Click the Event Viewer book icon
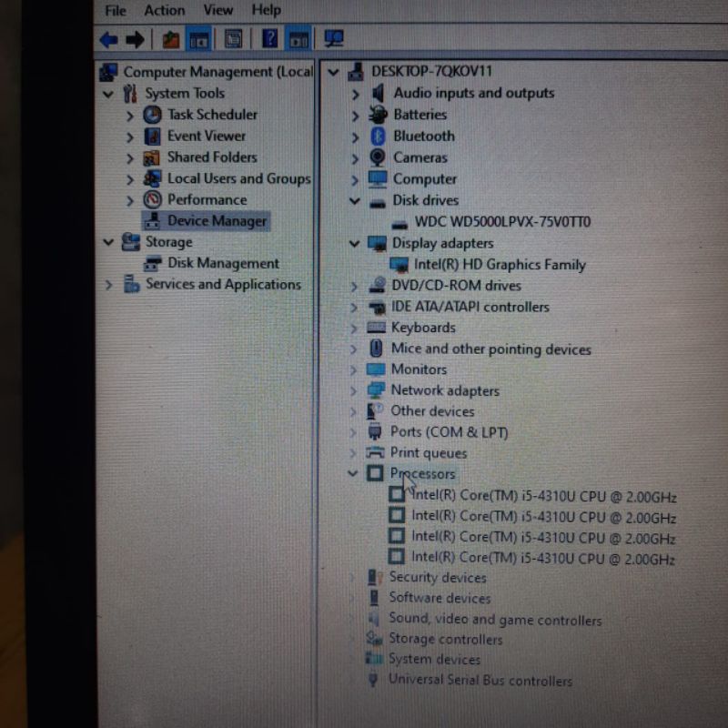 pos(152,136)
